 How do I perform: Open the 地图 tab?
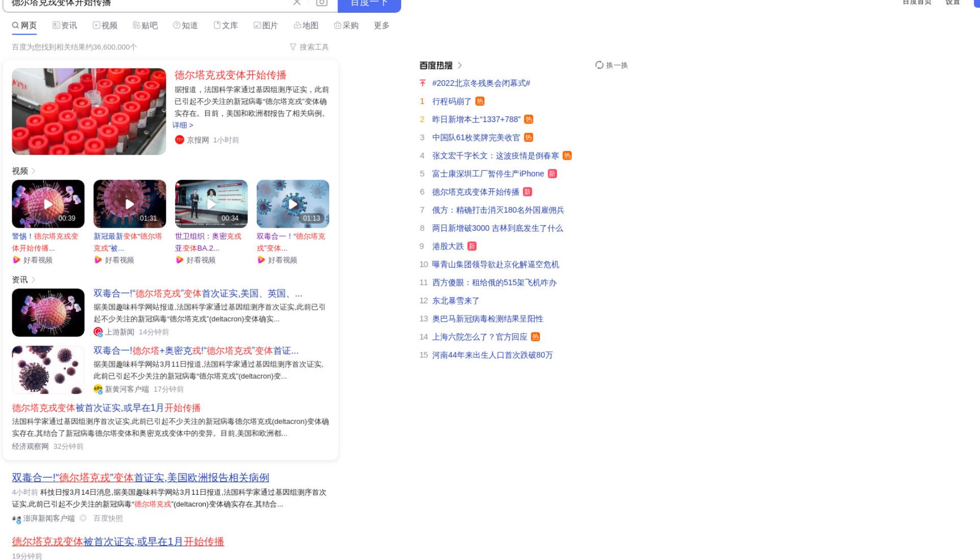[x=306, y=26]
